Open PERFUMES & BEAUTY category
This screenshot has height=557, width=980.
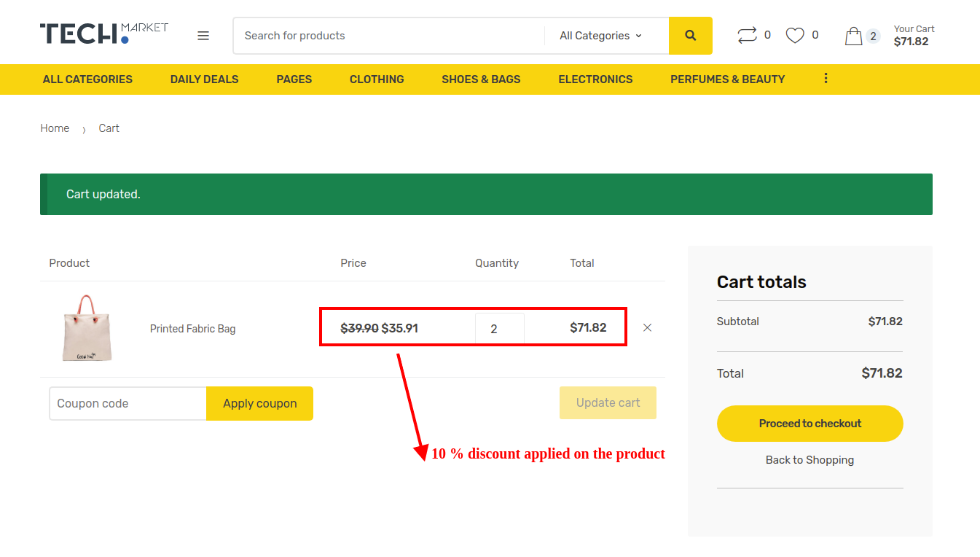(727, 79)
